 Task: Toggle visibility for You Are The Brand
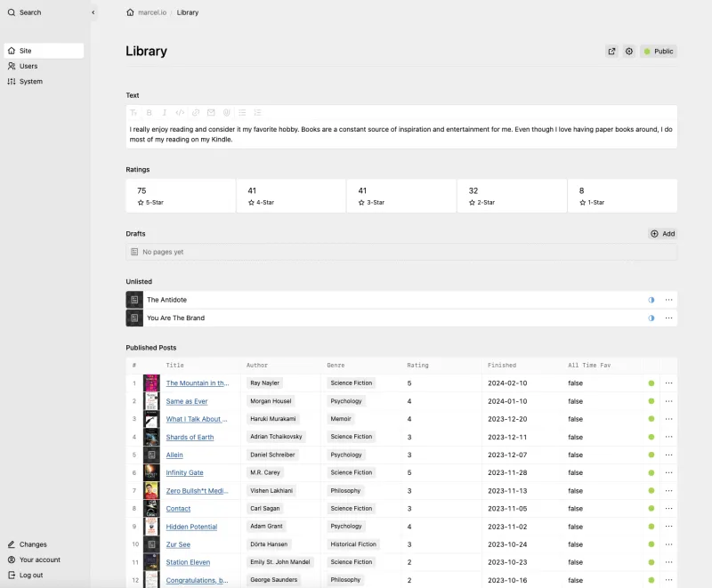pyautogui.click(x=651, y=318)
